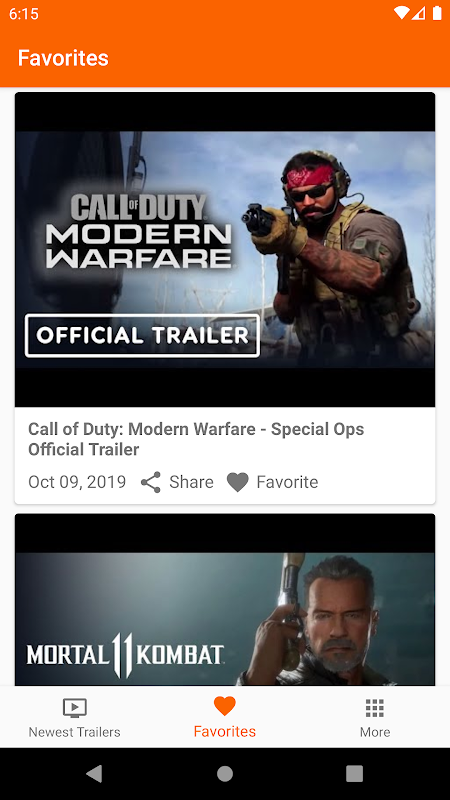Switch to Newest Trailers tab label

click(74, 732)
